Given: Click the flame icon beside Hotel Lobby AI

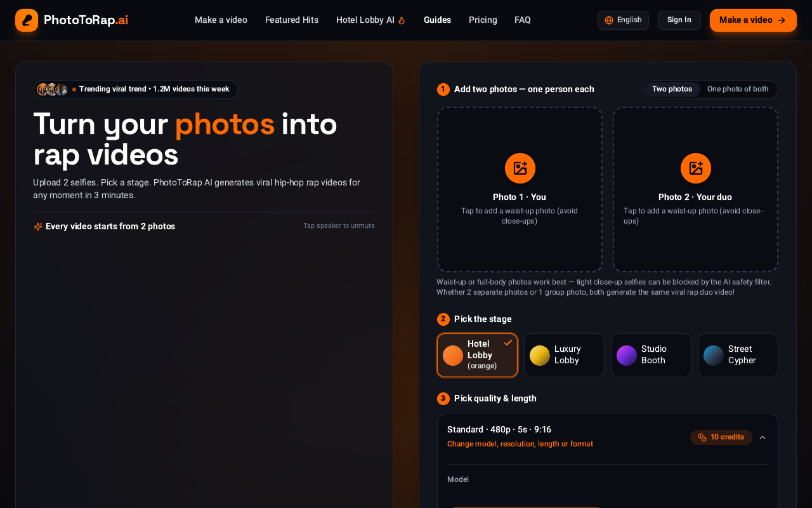Looking at the screenshot, I should [x=402, y=20].
